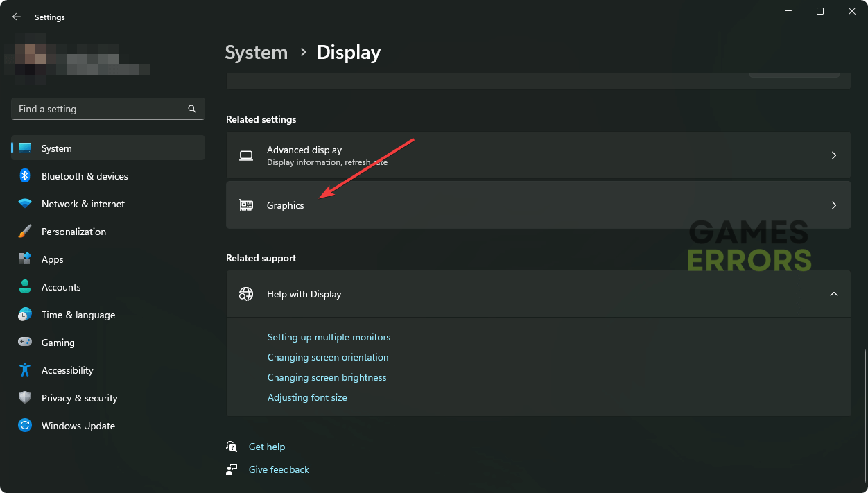Go to Time & language settings
This screenshot has height=493, width=868.
tap(78, 315)
